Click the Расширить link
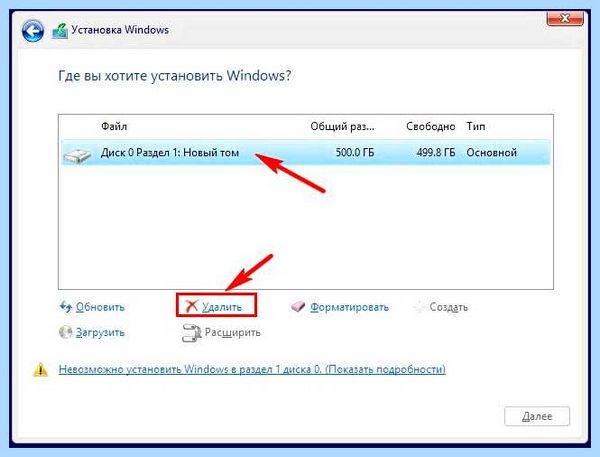The height and width of the screenshot is (457, 600). click(x=233, y=332)
